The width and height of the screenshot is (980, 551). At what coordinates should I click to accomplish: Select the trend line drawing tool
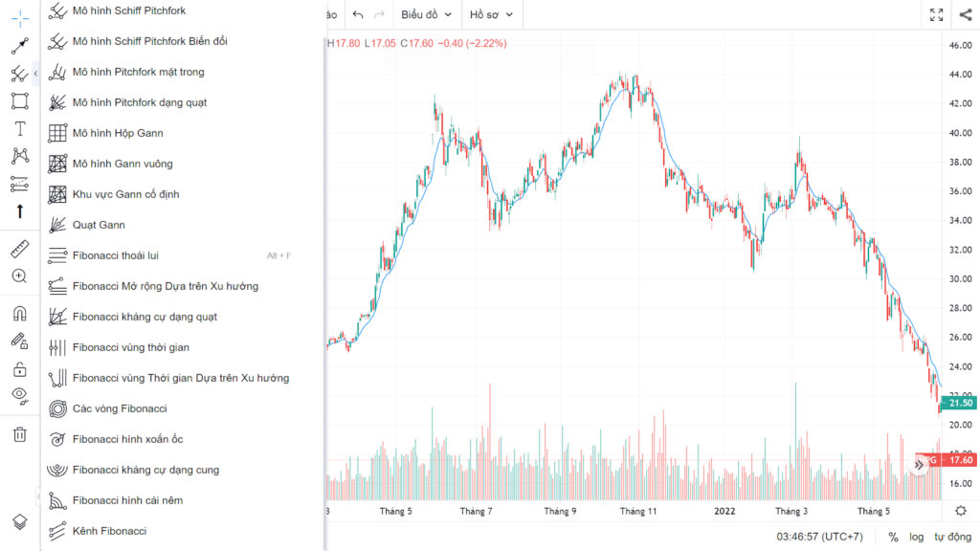(19, 46)
